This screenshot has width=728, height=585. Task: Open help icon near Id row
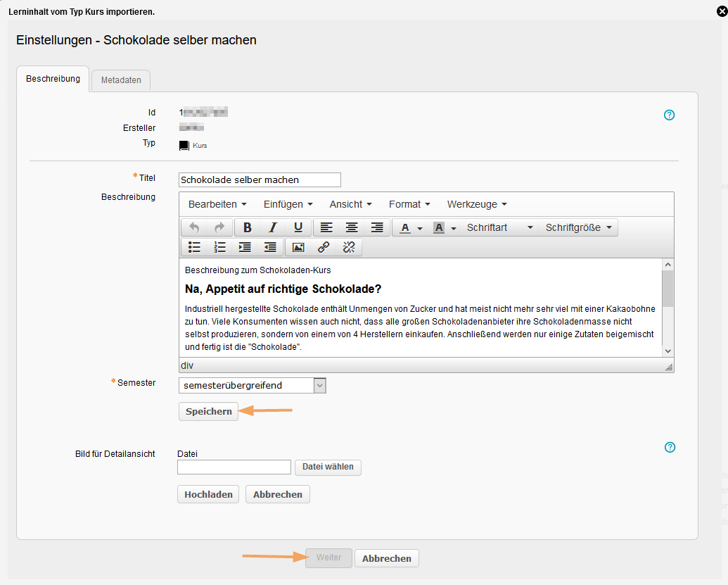[x=669, y=115]
